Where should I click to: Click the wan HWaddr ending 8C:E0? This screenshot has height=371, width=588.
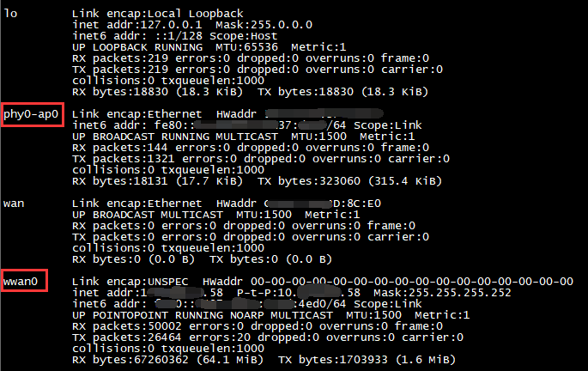pyautogui.click(x=323, y=204)
